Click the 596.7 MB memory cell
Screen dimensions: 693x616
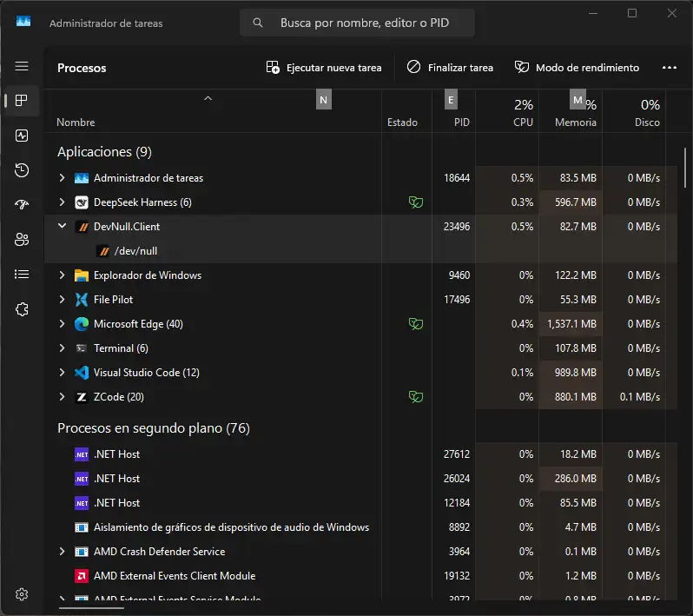click(571, 202)
